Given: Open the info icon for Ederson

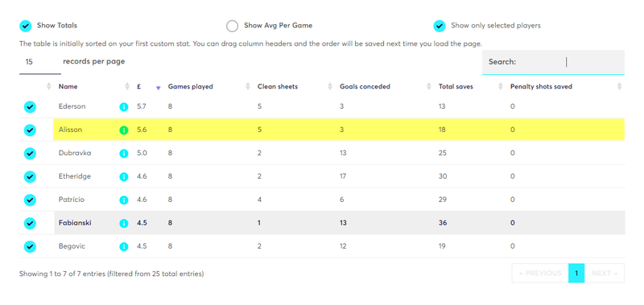Looking at the screenshot, I should pos(124,107).
